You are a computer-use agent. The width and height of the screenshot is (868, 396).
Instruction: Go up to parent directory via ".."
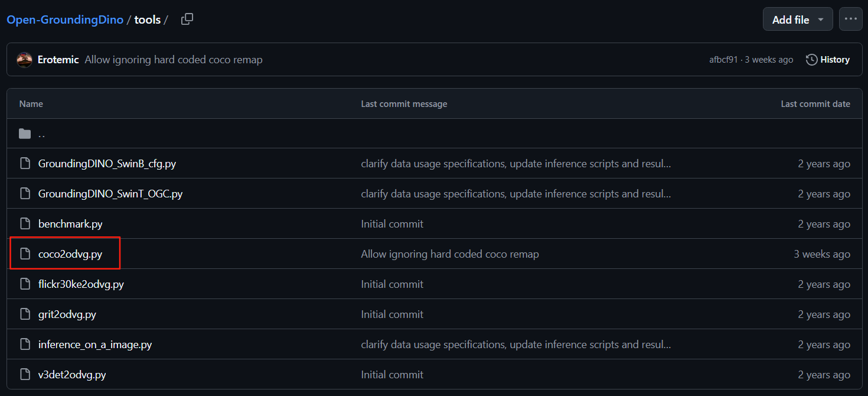point(41,134)
